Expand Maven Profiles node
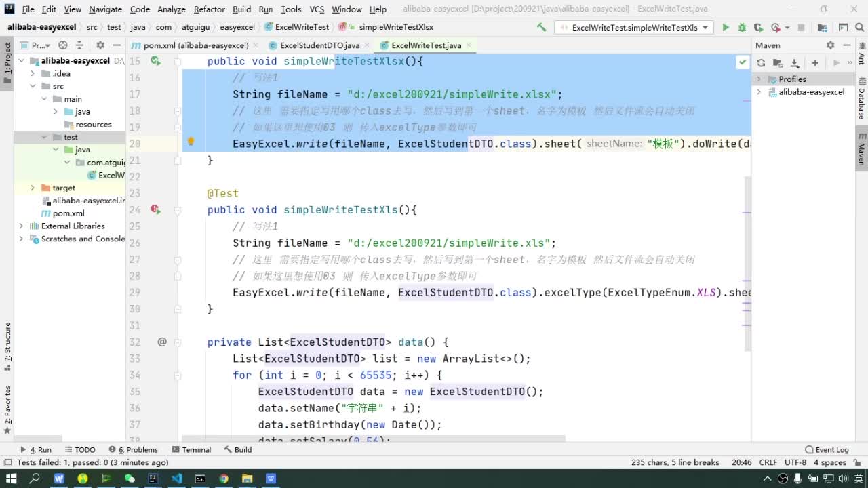Image resolution: width=868 pixels, height=488 pixels. (759, 79)
